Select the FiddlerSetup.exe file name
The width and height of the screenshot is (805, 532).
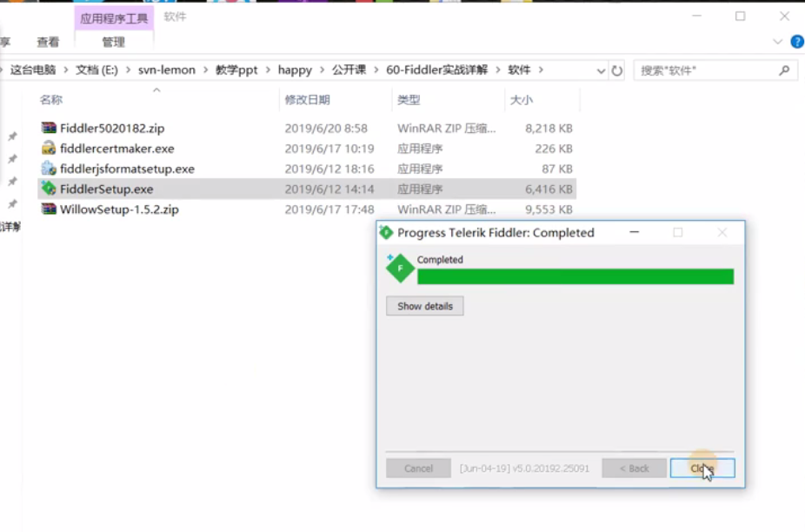pos(107,189)
